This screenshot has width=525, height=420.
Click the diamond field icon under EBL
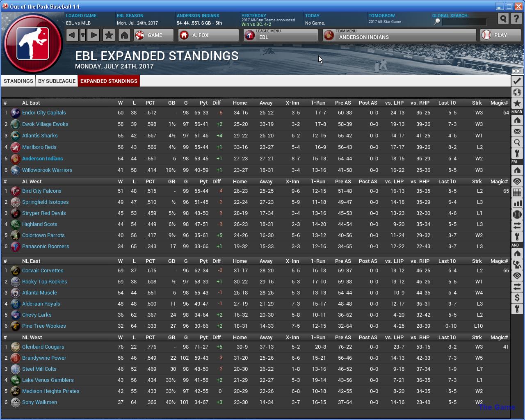[517, 181]
